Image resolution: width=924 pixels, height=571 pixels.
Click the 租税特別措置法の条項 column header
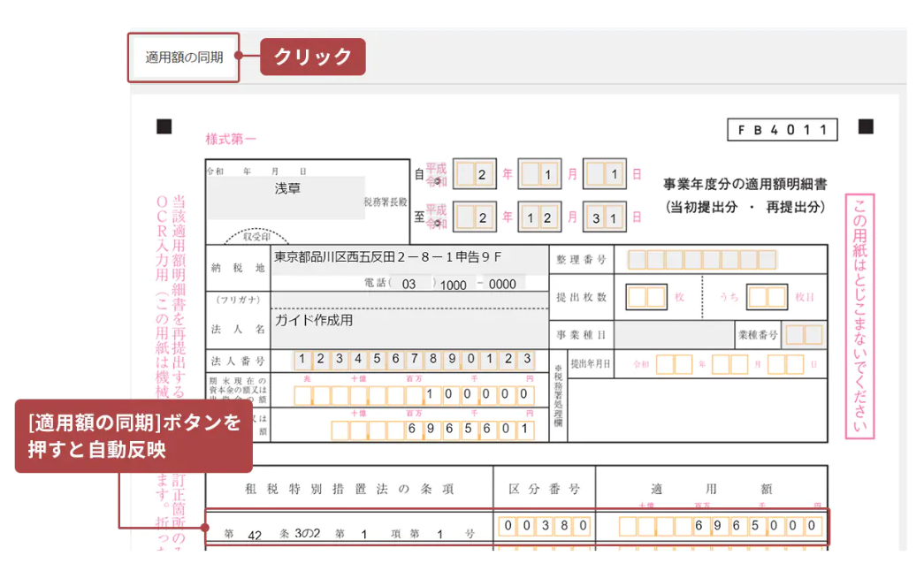[x=349, y=489]
